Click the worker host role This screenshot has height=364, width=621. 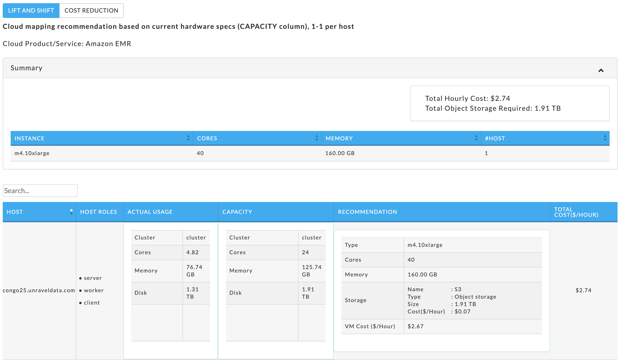pyautogui.click(x=94, y=290)
